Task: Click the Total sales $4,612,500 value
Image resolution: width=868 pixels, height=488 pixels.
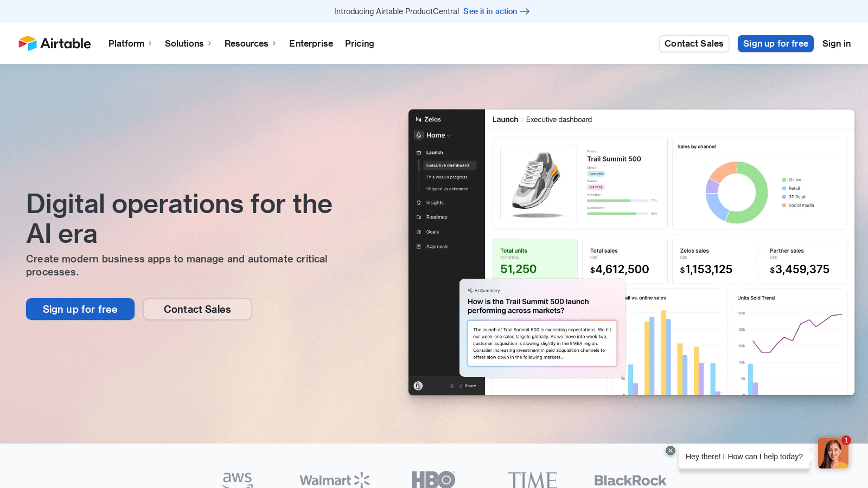Action: [x=620, y=269]
